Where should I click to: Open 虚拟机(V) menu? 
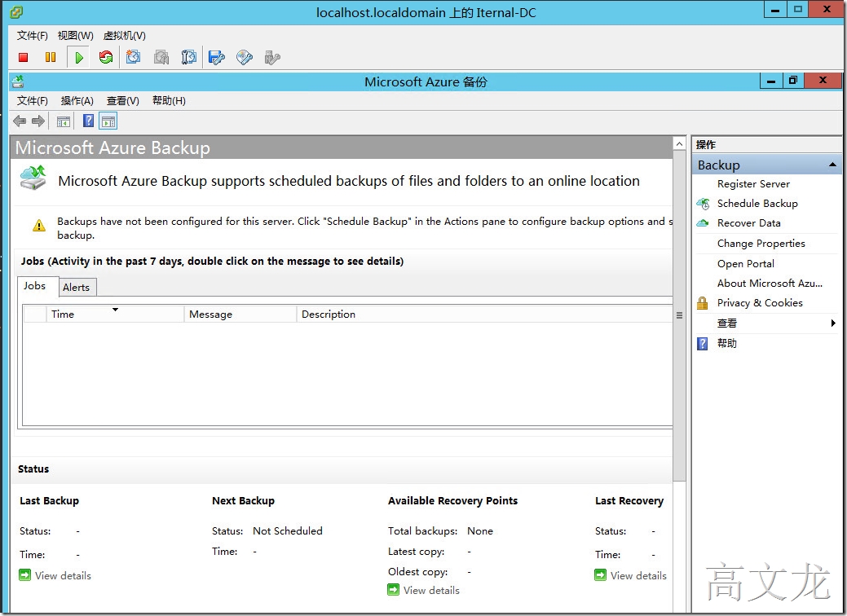click(x=124, y=36)
